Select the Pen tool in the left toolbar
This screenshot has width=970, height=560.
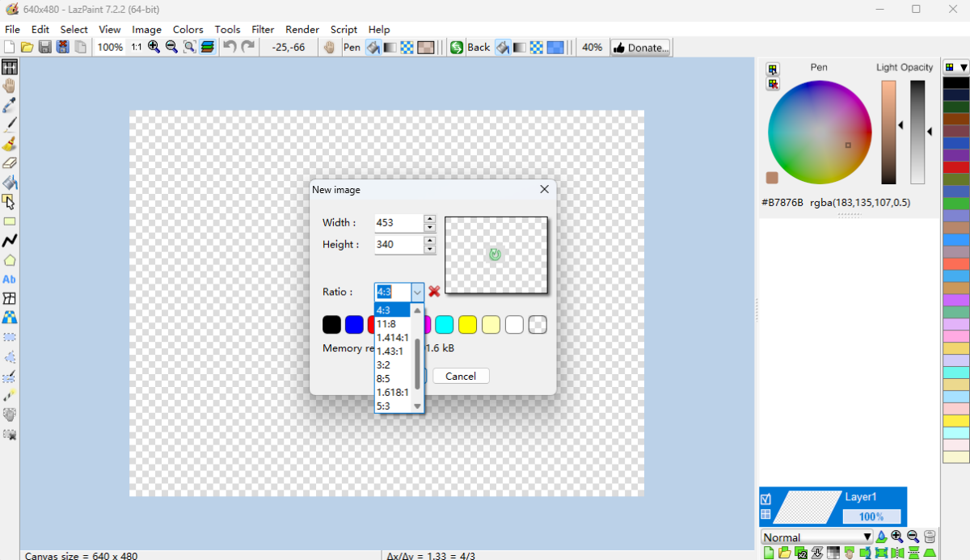pos(10,124)
